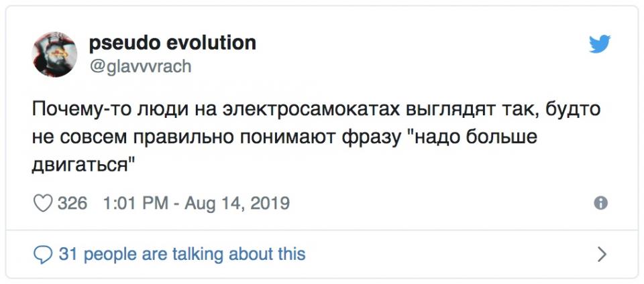Like the tweet with the heart icon

click(x=43, y=203)
